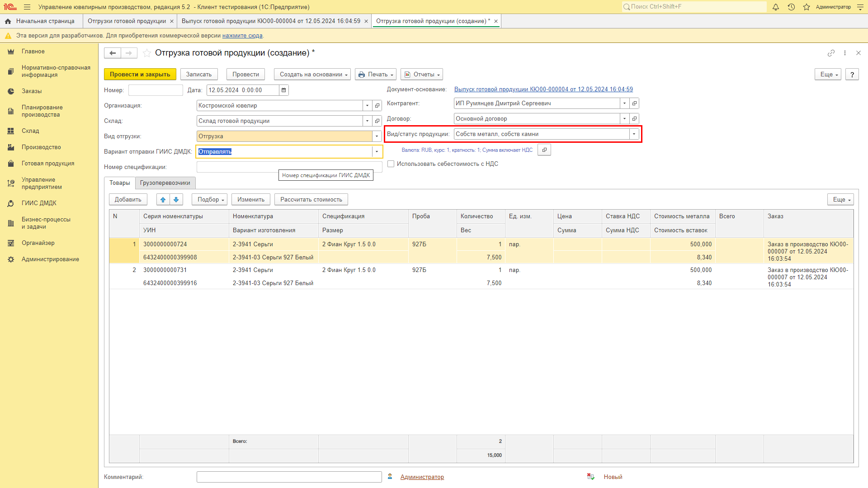Click the forward navigation arrow
The image size is (868, 488).
click(x=129, y=53)
